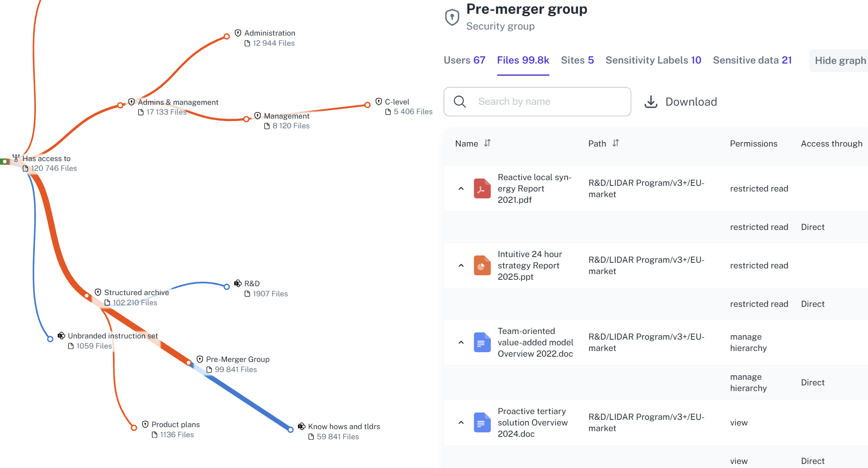Open the Sensitivity Labels tab
Viewport: 868px width, 468px height.
[x=653, y=60]
